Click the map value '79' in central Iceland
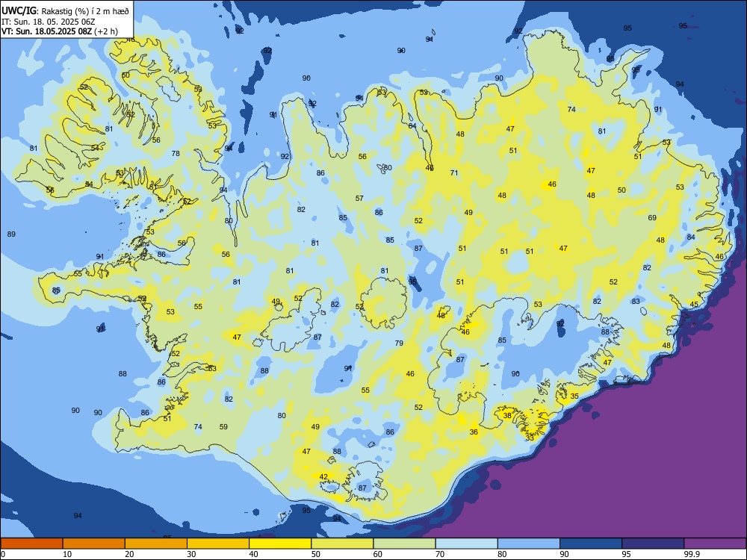The width and height of the screenshot is (747, 560). (x=399, y=343)
